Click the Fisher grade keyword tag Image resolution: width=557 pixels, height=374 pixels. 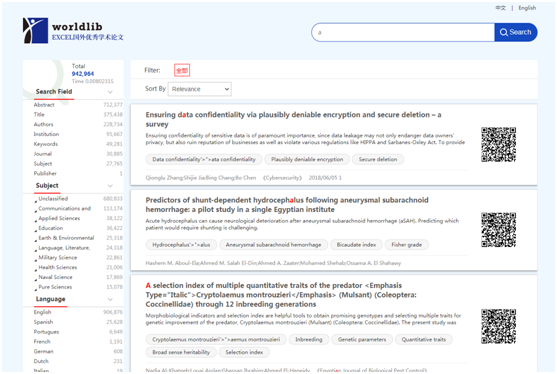click(x=406, y=245)
